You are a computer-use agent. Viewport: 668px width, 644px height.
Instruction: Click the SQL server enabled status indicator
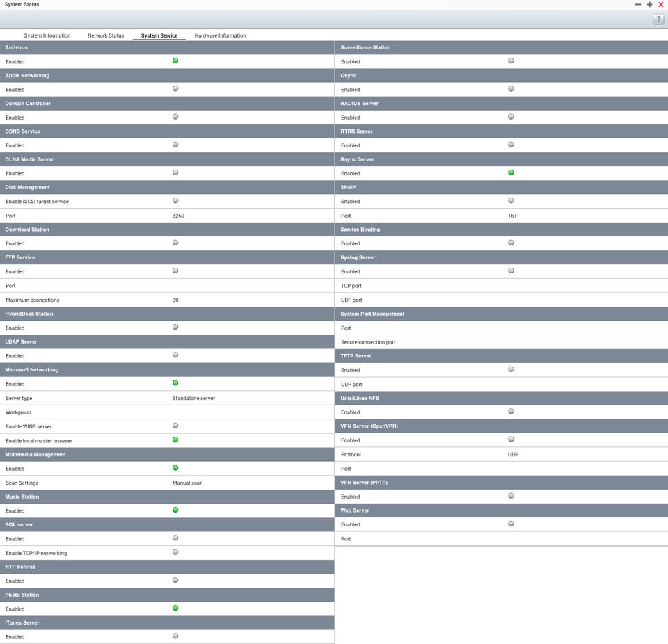pyautogui.click(x=175, y=538)
